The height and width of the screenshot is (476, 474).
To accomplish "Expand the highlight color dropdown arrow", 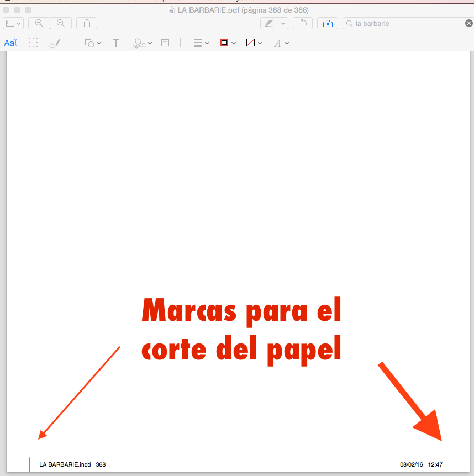I will [283, 23].
